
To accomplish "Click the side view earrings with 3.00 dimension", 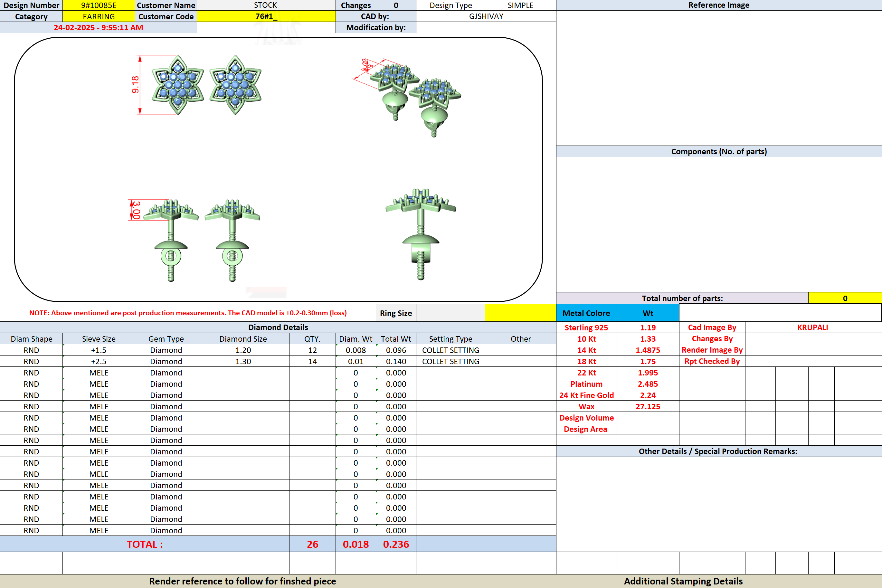I will [x=194, y=240].
